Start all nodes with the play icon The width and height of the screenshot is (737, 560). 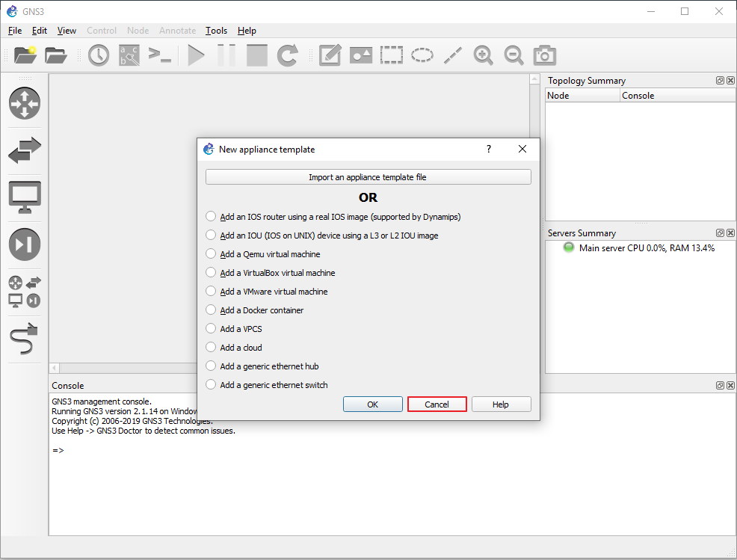[196, 55]
